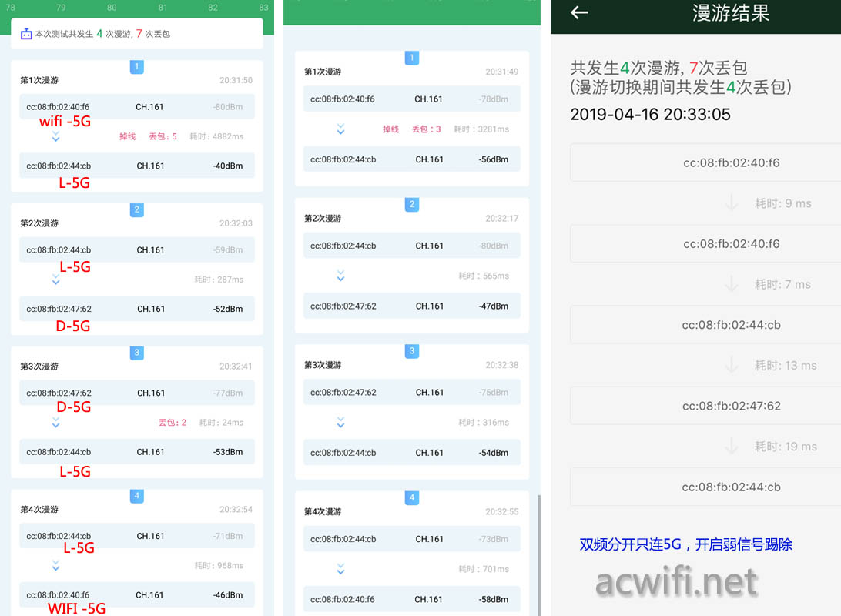Click the 丢包: 2 packet loss label
Image resolution: width=841 pixels, height=616 pixels.
click(173, 423)
